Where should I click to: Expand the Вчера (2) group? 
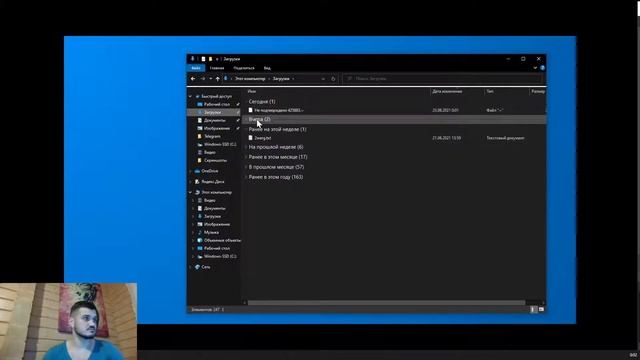259,119
